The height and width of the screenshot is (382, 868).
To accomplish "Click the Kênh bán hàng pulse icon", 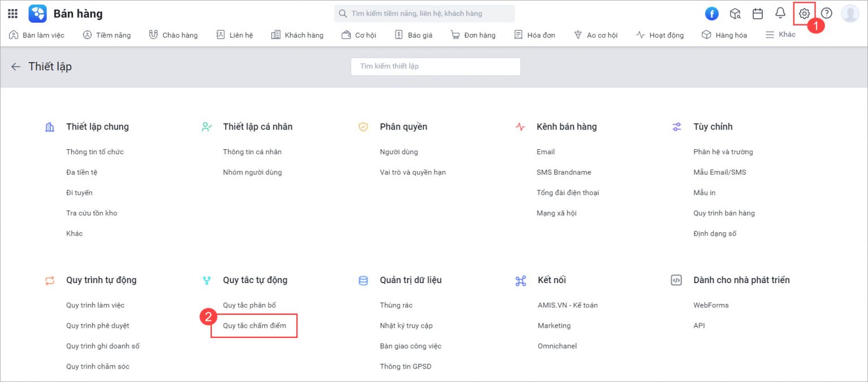I will point(520,127).
